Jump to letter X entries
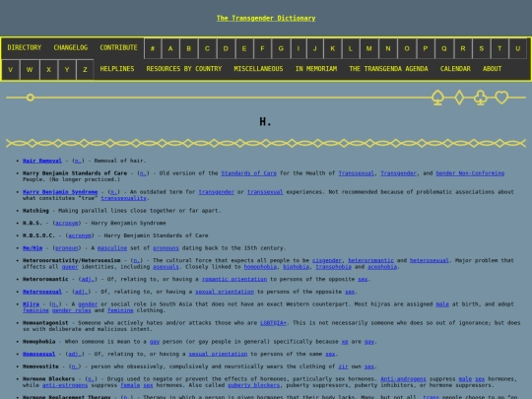 pyautogui.click(x=48, y=70)
